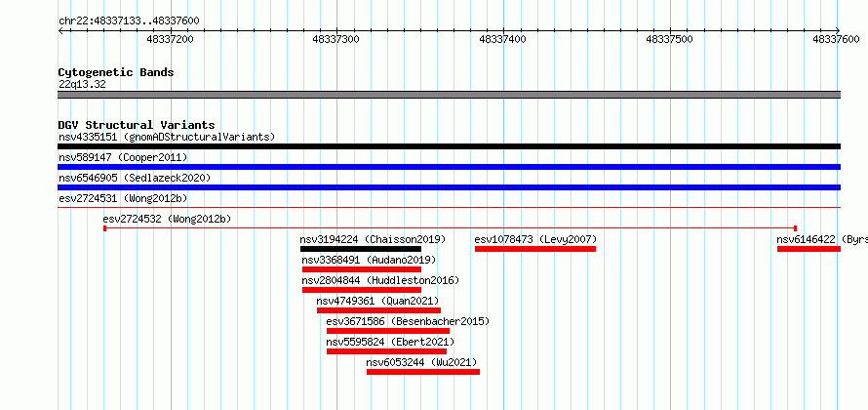
Task: Click the red nsv3368491 variant bar
Action: [362, 269]
